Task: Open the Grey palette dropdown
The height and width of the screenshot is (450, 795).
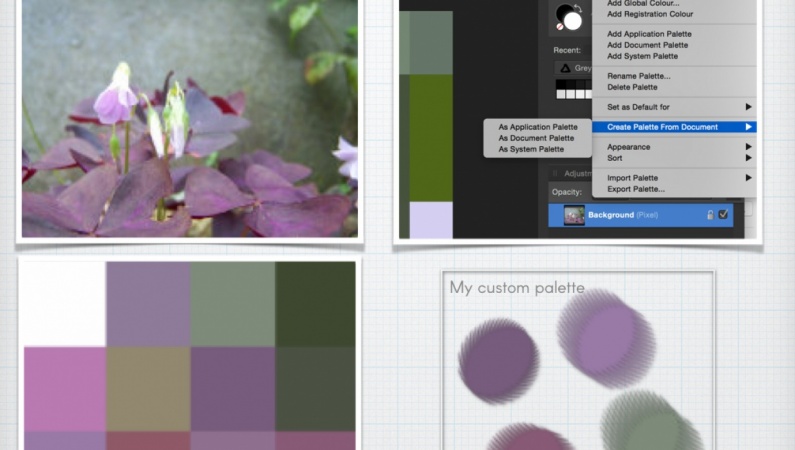Action: coord(573,68)
